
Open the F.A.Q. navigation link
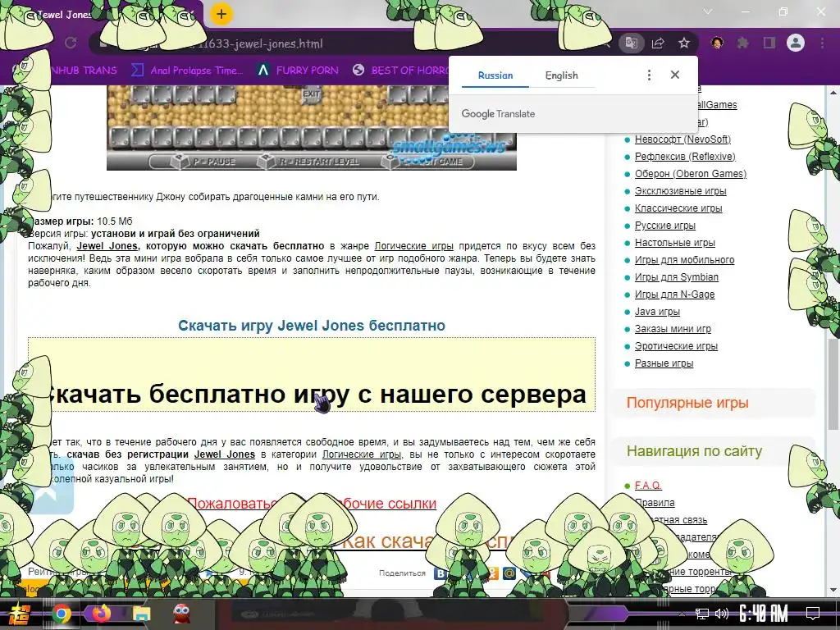(648, 486)
